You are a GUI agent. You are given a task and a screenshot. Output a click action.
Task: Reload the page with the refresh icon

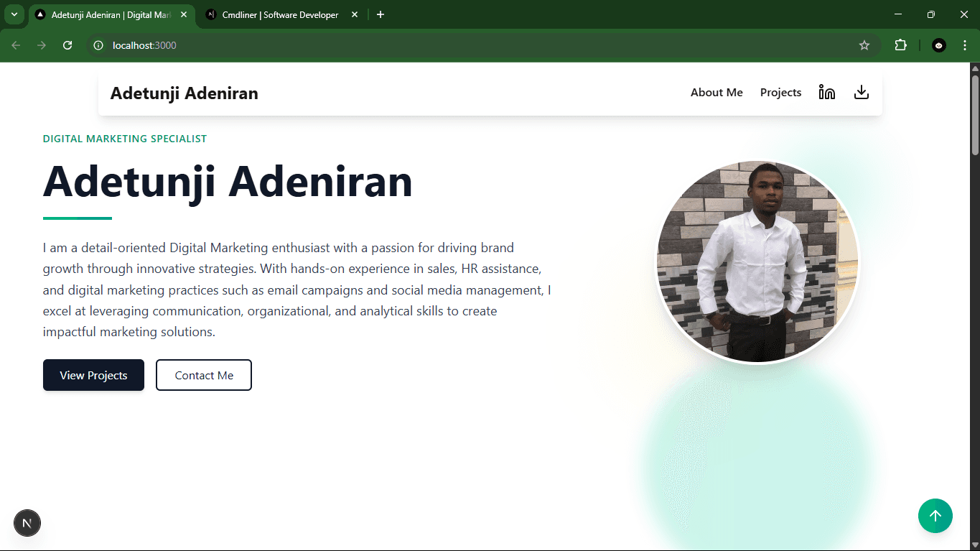click(x=67, y=45)
